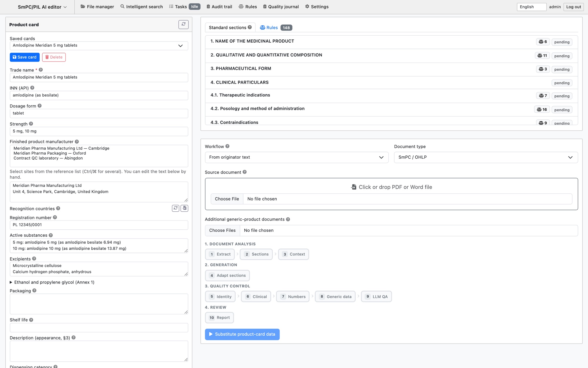This screenshot has height=368, width=588.
Task: Click help icon beside Finished product manufacturer
Action: pyautogui.click(x=77, y=142)
